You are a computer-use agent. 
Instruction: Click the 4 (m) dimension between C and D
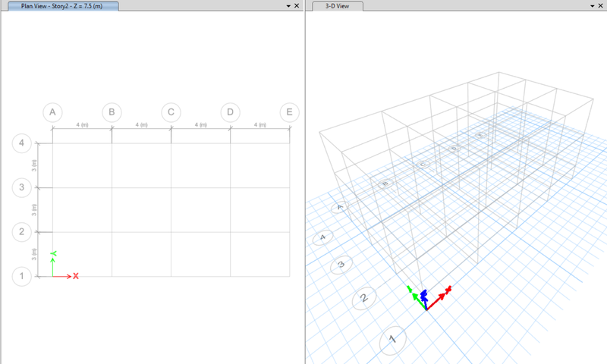[x=200, y=124]
